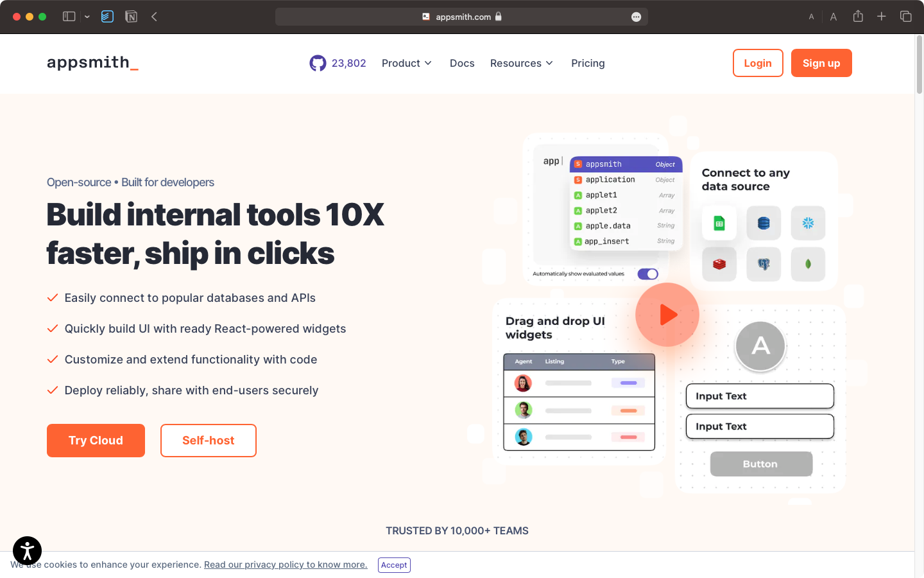Select application Object autocomplete suggestion
The image size is (924, 578).
[x=626, y=180]
